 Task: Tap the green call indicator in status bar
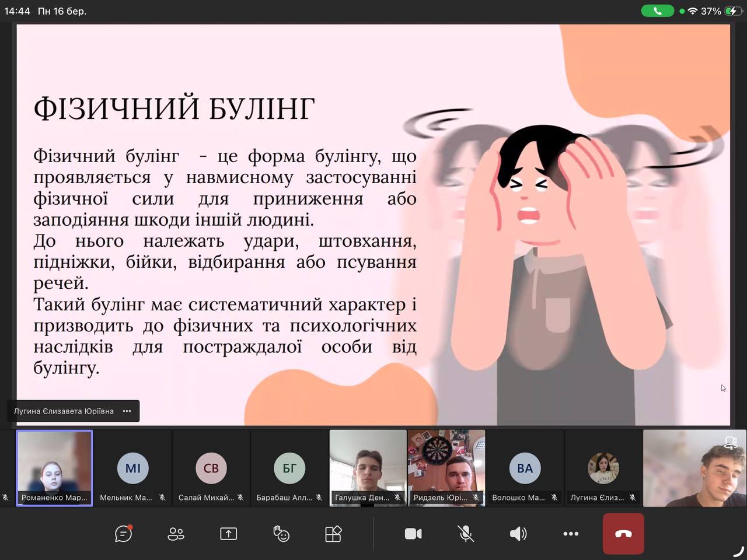coord(657,11)
